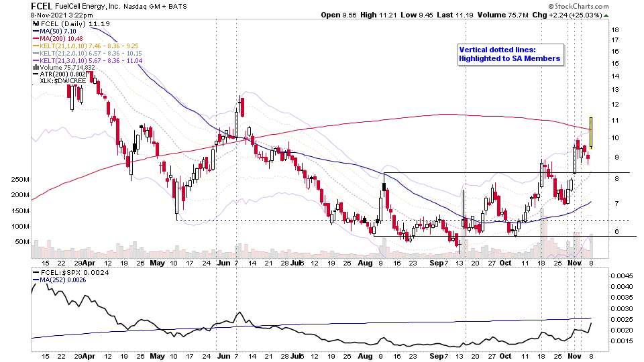Click the 8-Nov-2021 3:22pm timestamp

(62, 15)
